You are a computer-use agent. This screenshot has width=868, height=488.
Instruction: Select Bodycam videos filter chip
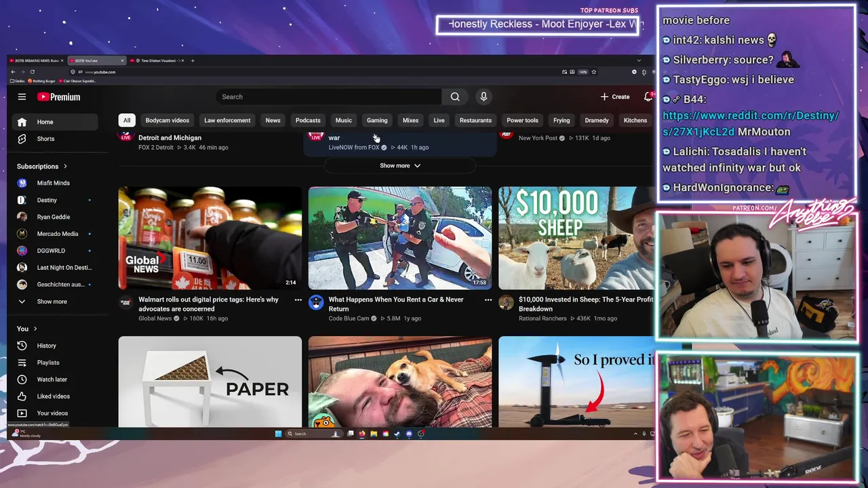coord(167,121)
